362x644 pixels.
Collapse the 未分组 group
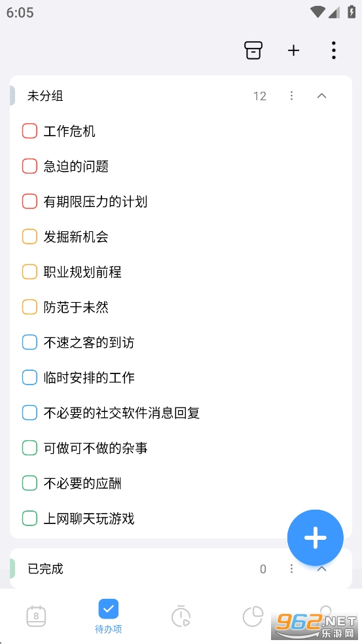[322, 96]
